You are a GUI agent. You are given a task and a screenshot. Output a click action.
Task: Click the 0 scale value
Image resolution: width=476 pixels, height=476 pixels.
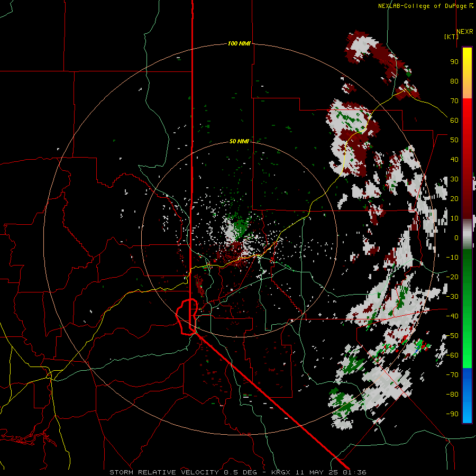456,238
